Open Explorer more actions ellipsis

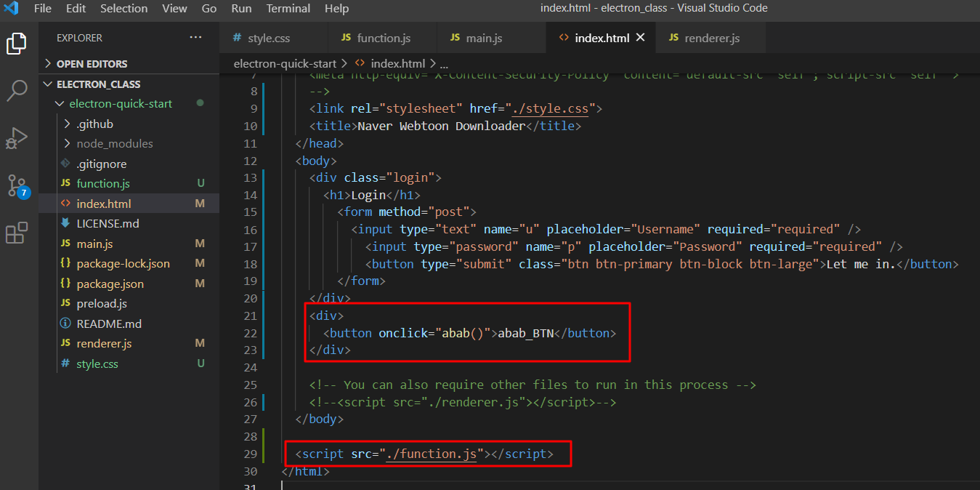tap(196, 37)
